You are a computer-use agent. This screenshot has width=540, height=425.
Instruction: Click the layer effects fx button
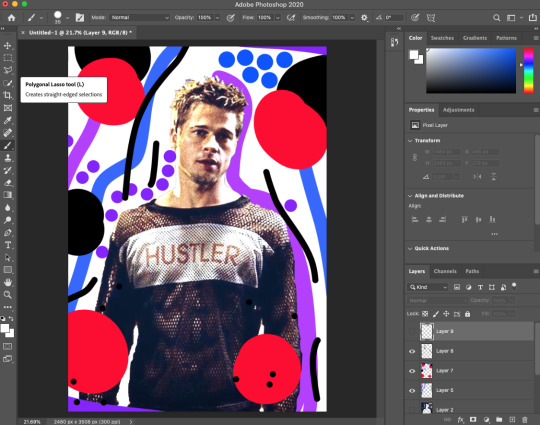click(460, 419)
